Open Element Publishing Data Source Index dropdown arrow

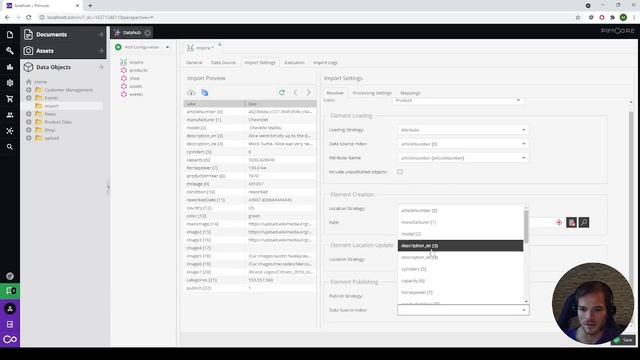coord(524,310)
